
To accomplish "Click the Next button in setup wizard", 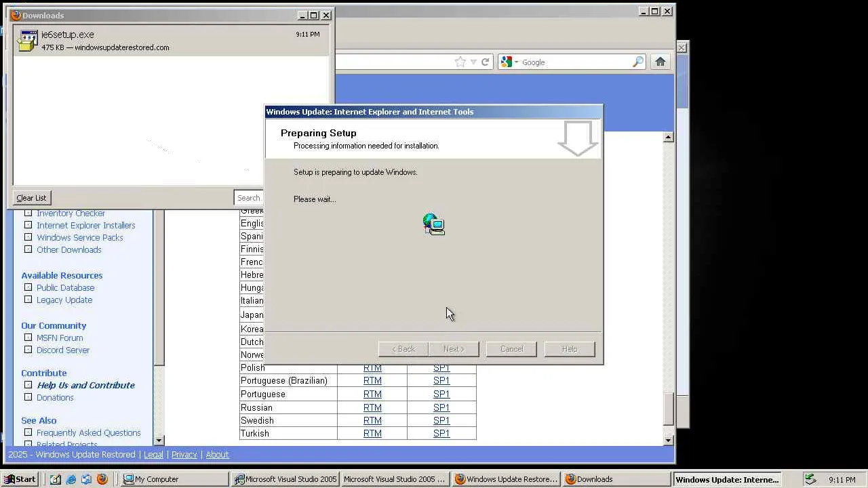I will coord(454,349).
